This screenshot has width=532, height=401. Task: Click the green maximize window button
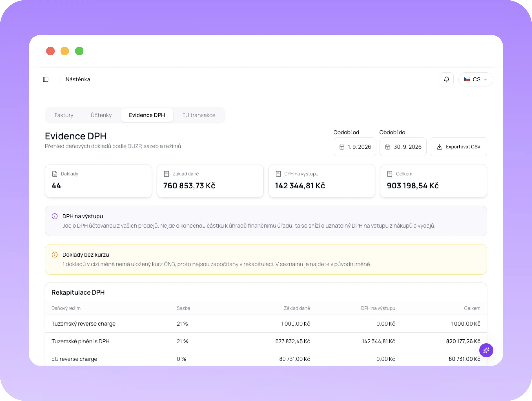coord(79,51)
